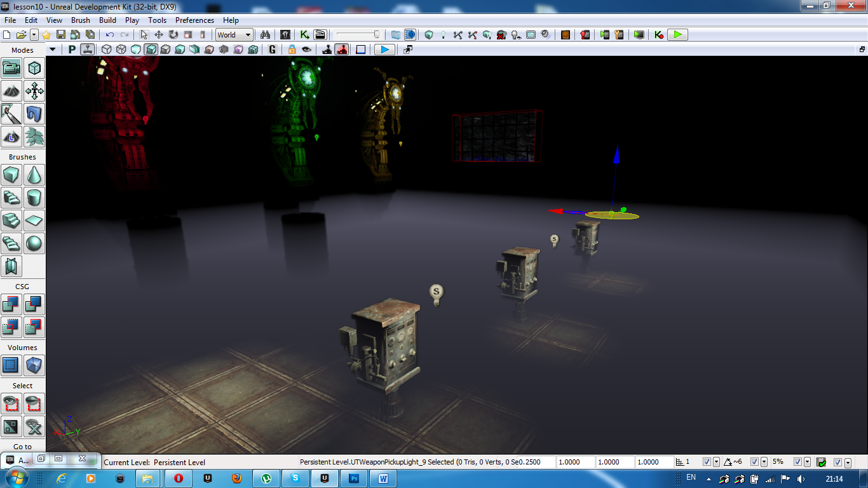Image resolution: width=868 pixels, height=488 pixels.
Task: Play in this viewport blue arrow
Action: (x=384, y=50)
